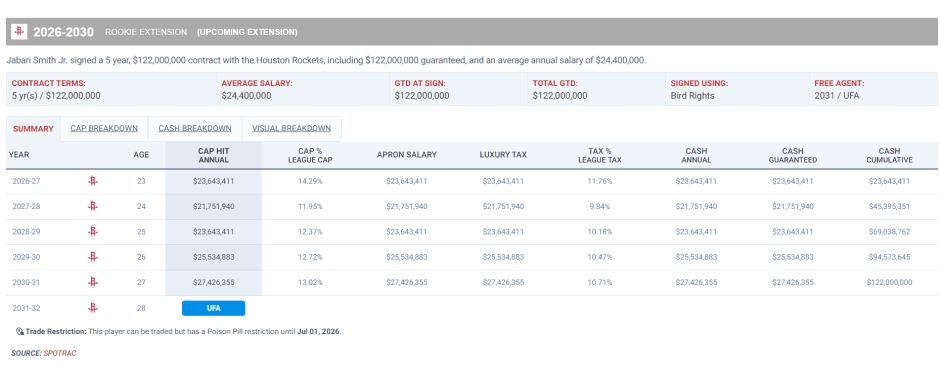This screenshot has height=373, width=940.
Task: Click the Luxury Tax column header
Action: tap(503, 155)
